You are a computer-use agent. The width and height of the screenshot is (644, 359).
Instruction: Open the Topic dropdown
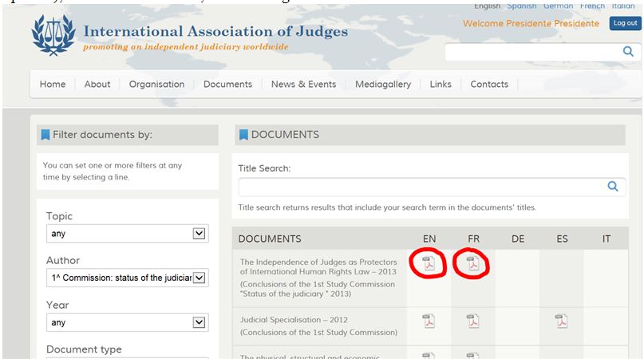click(x=128, y=233)
